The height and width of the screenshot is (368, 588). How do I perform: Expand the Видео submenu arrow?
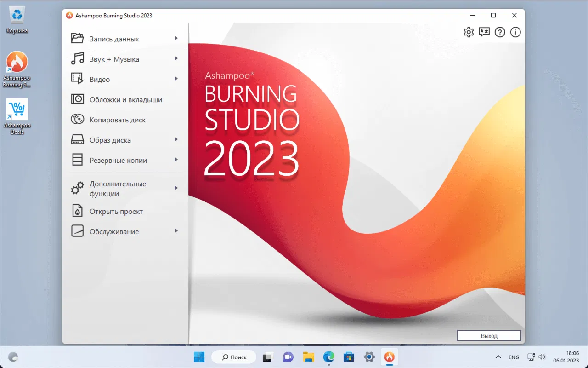click(176, 79)
